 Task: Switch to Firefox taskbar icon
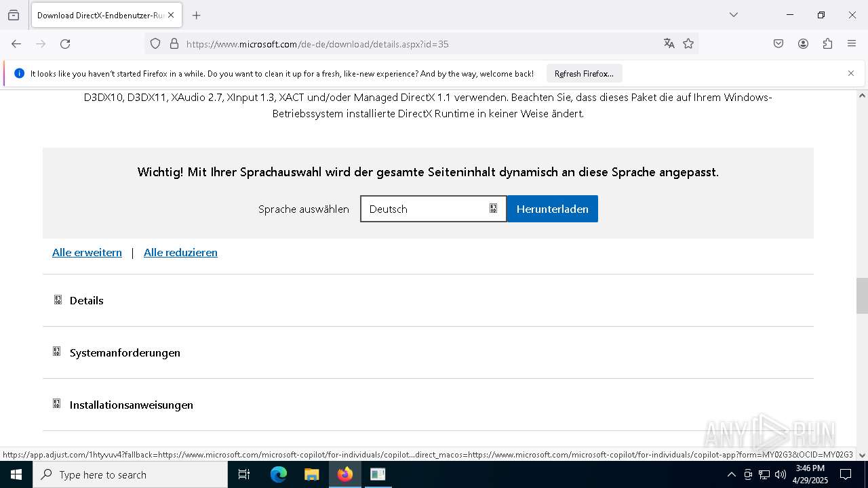click(x=344, y=474)
